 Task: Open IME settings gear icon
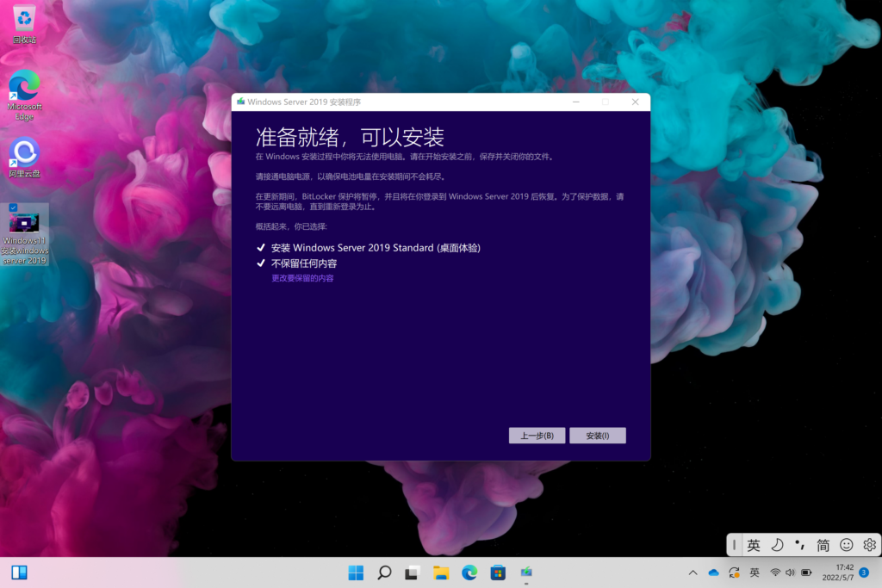click(869, 545)
